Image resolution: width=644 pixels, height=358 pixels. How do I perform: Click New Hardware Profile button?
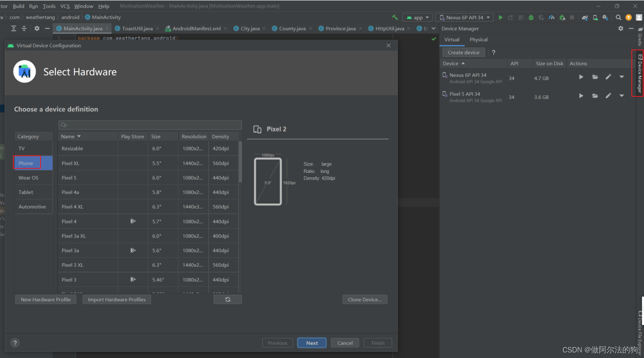pyautogui.click(x=46, y=299)
